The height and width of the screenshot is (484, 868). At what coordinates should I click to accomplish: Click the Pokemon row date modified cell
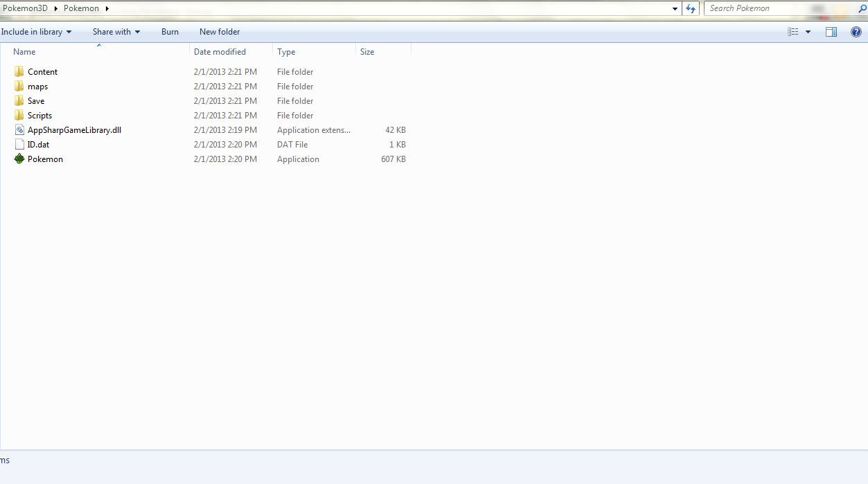click(225, 159)
